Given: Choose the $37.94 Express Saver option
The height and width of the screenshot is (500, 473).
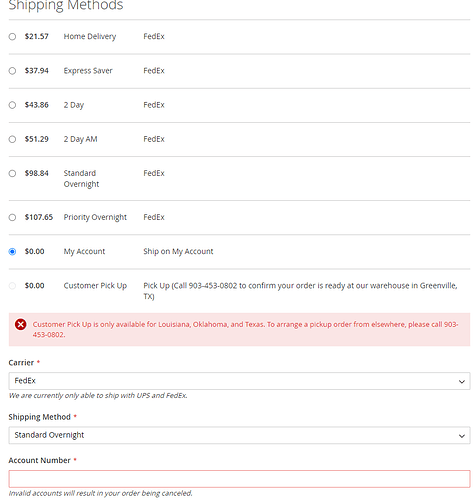Looking at the screenshot, I should 12,71.
